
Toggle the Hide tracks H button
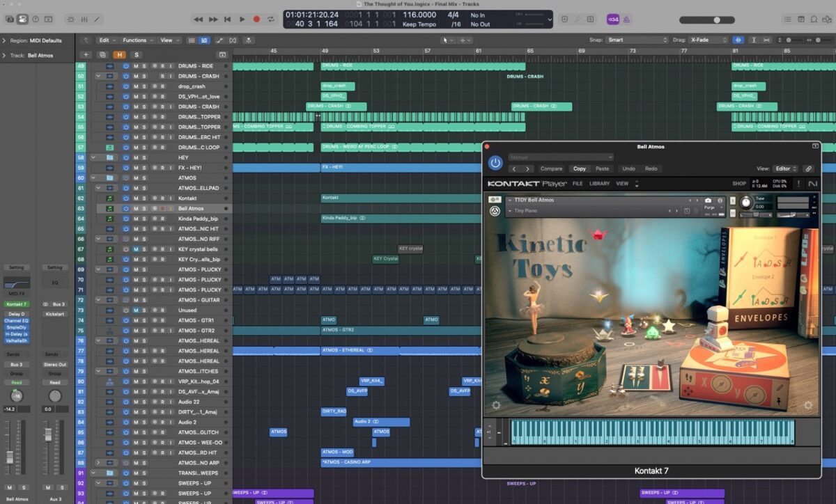pyautogui.click(x=121, y=54)
